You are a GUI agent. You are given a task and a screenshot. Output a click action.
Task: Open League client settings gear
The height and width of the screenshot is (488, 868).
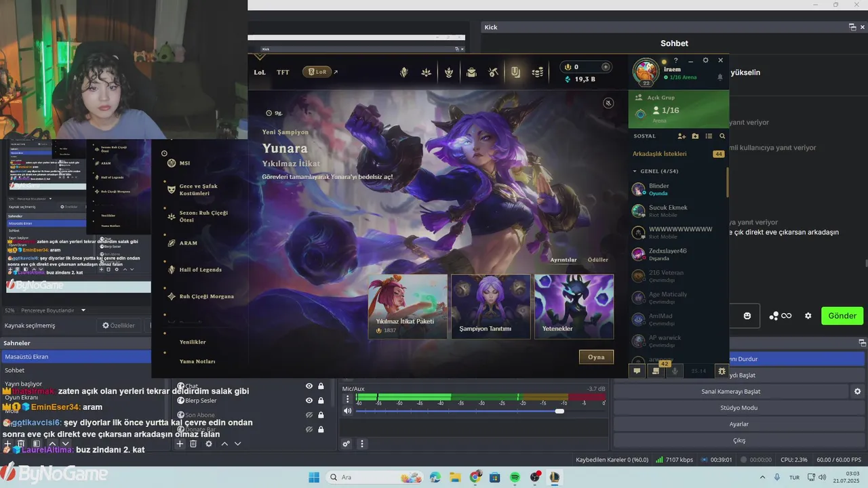point(705,60)
